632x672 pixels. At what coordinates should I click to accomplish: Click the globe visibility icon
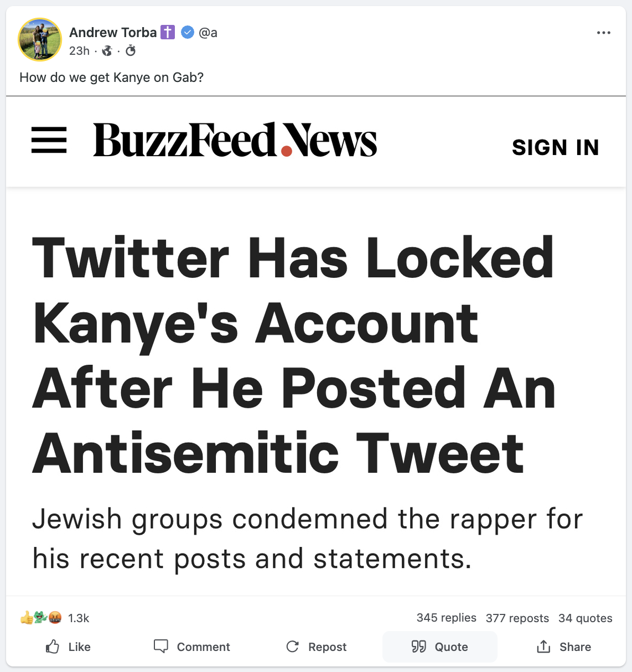(x=107, y=51)
